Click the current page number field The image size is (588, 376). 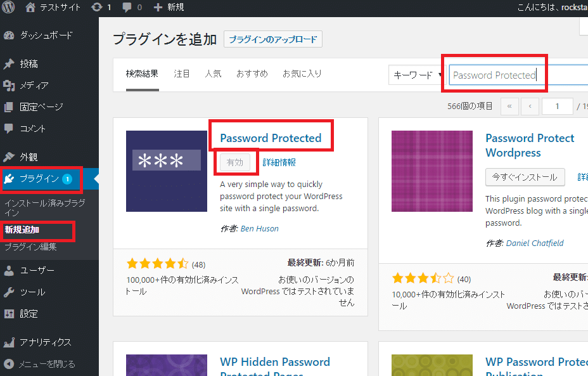[557, 107]
